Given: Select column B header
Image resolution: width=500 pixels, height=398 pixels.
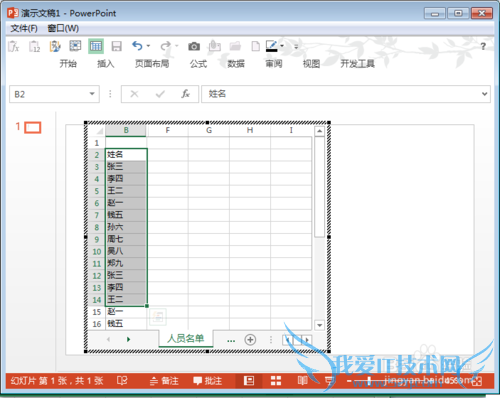Looking at the screenshot, I should [126, 130].
